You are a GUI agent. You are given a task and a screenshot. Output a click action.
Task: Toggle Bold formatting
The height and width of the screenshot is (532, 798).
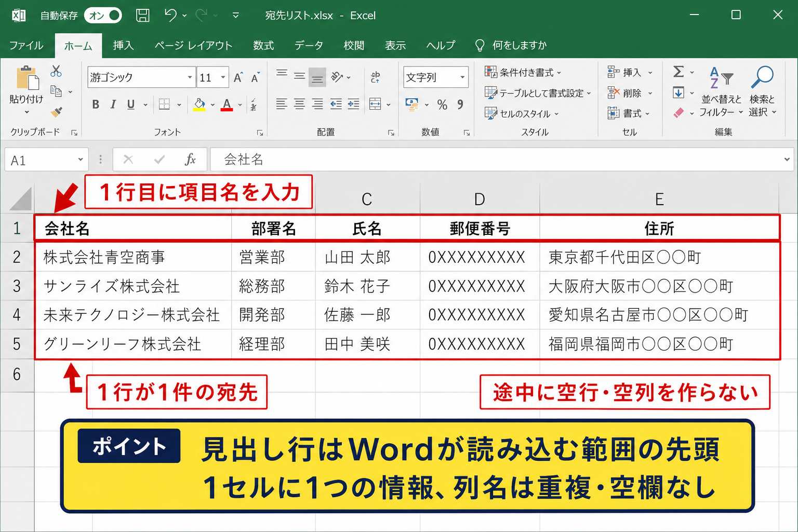click(96, 104)
